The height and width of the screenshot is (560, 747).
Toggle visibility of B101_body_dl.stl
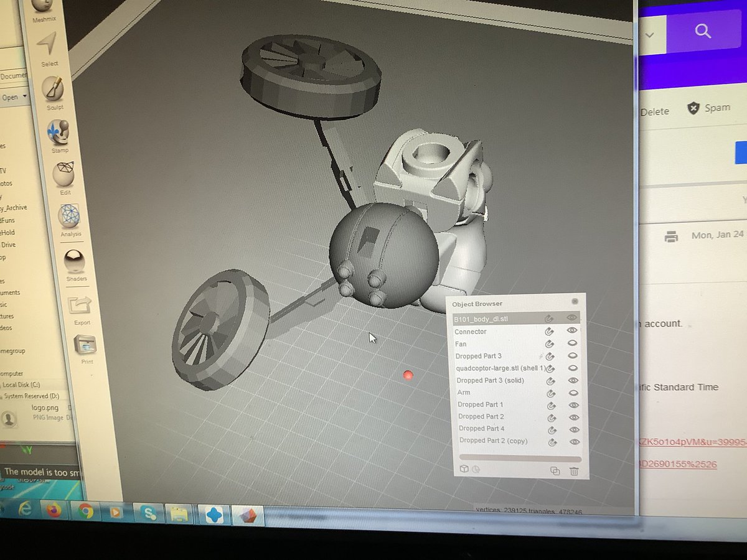[x=571, y=317]
